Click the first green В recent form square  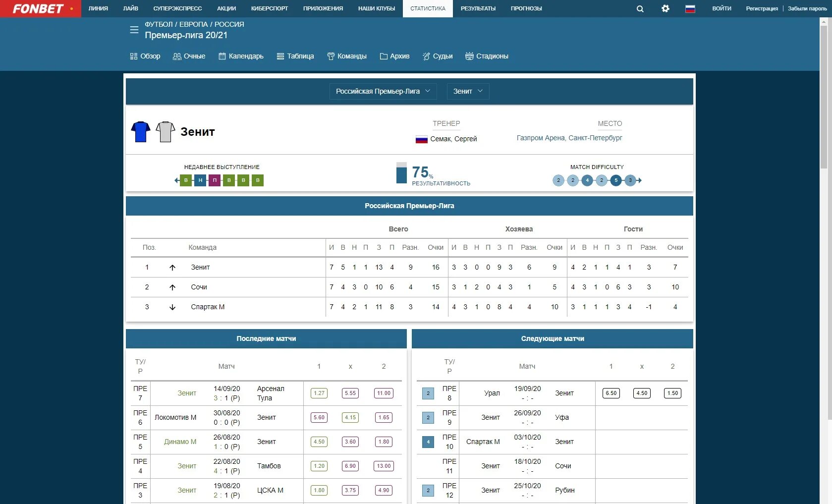pos(186,180)
